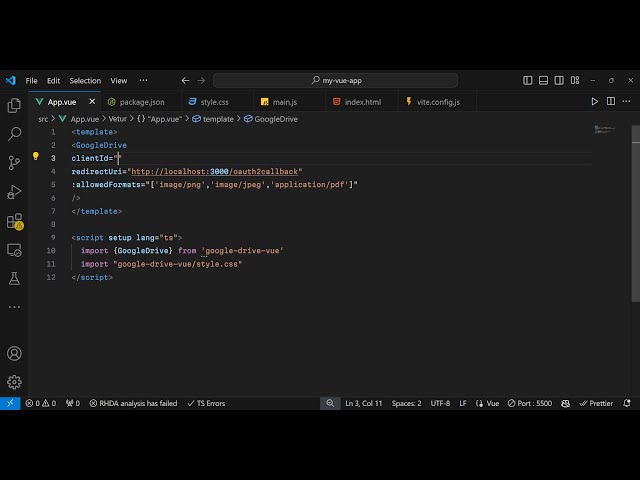
Task: Open the Search view in the activity bar
Action: (x=14, y=134)
